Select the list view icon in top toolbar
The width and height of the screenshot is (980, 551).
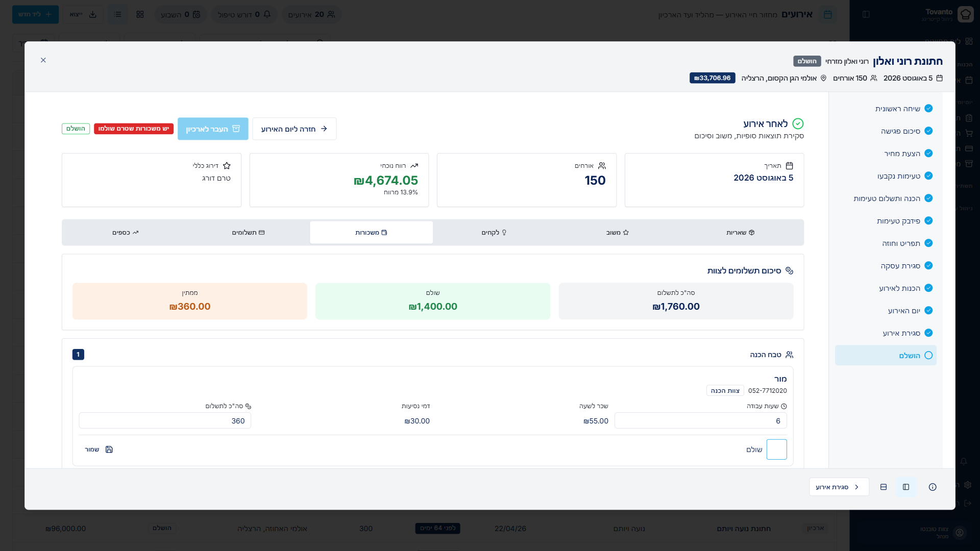point(118,14)
